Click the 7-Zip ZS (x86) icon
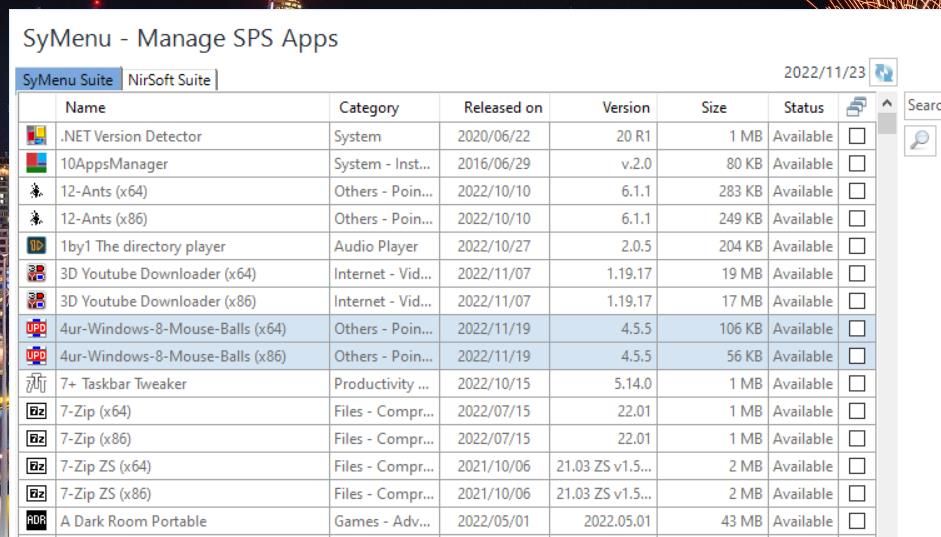The height and width of the screenshot is (537, 941). 37,494
